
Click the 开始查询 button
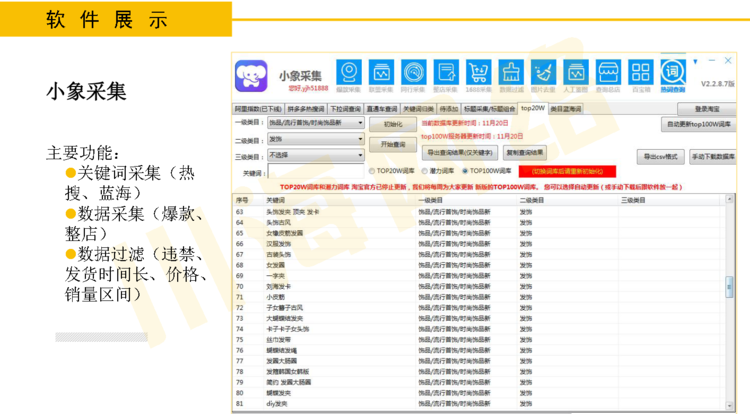(393, 144)
